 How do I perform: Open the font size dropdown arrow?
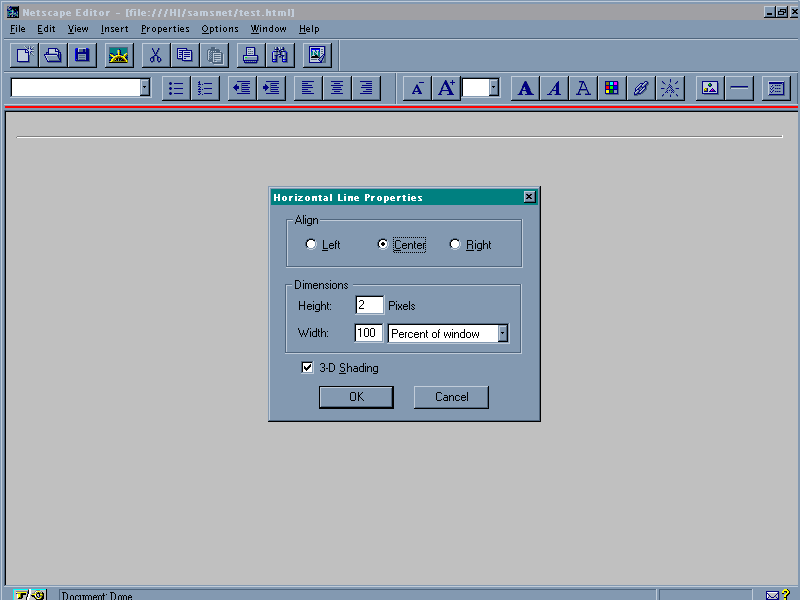click(x=493, y=88)
